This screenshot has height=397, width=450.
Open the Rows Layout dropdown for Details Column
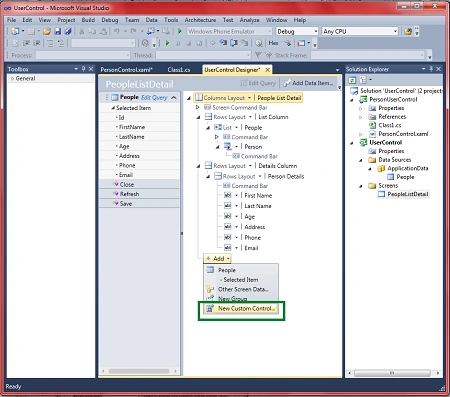(x=250, y=166)
